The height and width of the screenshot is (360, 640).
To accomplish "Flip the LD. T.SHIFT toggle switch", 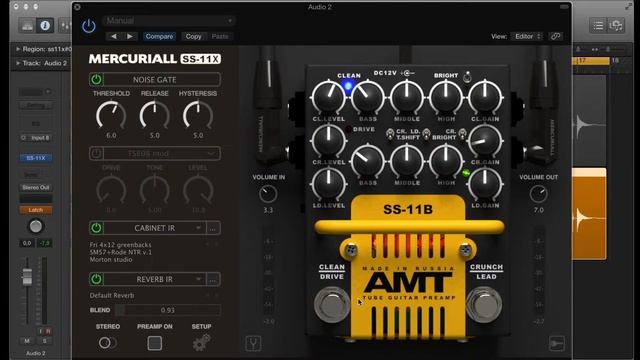I will point(427,133).
